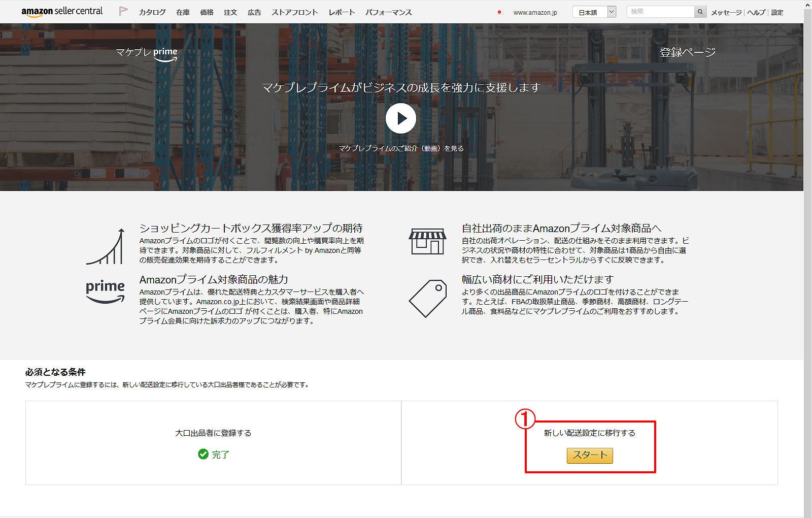Click the price tag icon
The image size is (812, 518).
[x=428, y=298]
